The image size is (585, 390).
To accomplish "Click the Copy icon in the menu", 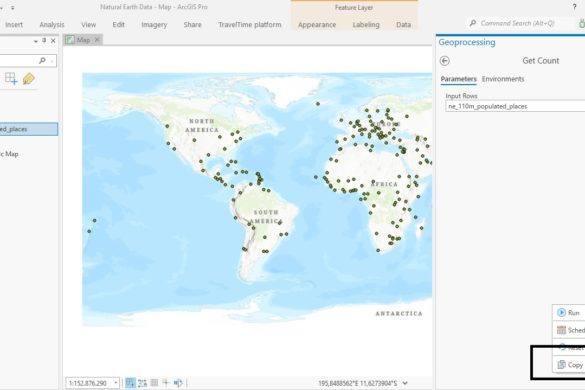I will tap(561, 365).
